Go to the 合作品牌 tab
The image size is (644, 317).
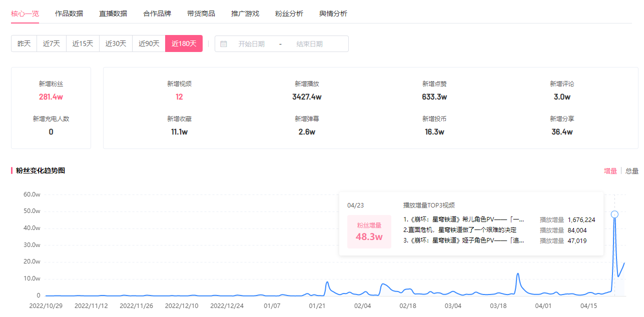click(157, 13)
